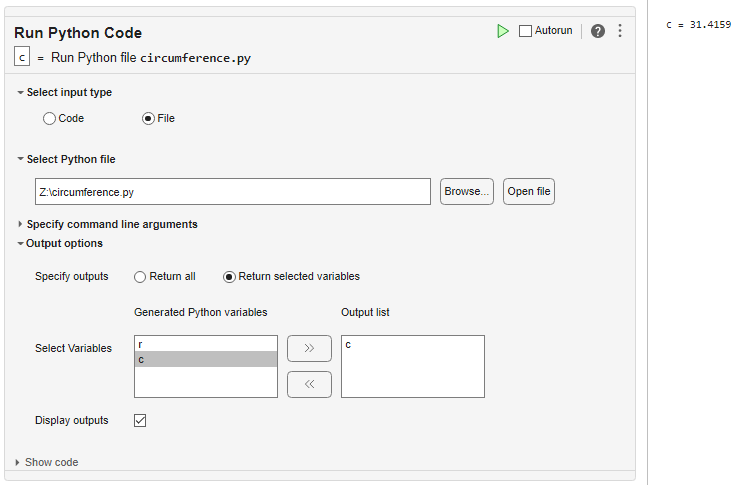Click the Python file path field

click(x=232, y=192)
